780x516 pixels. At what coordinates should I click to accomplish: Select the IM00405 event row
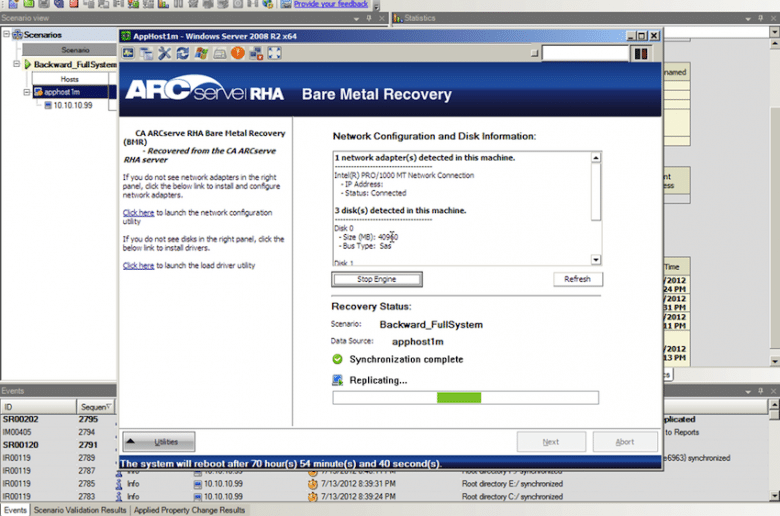pyautogui.click(x=58, y=432)
